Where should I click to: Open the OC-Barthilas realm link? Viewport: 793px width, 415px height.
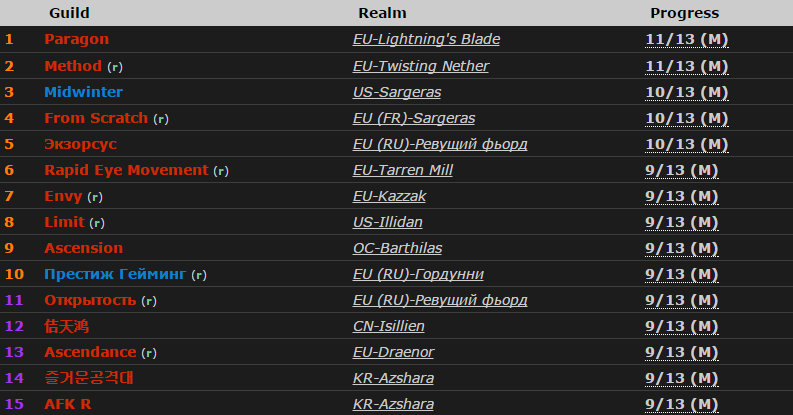[397, 248]
